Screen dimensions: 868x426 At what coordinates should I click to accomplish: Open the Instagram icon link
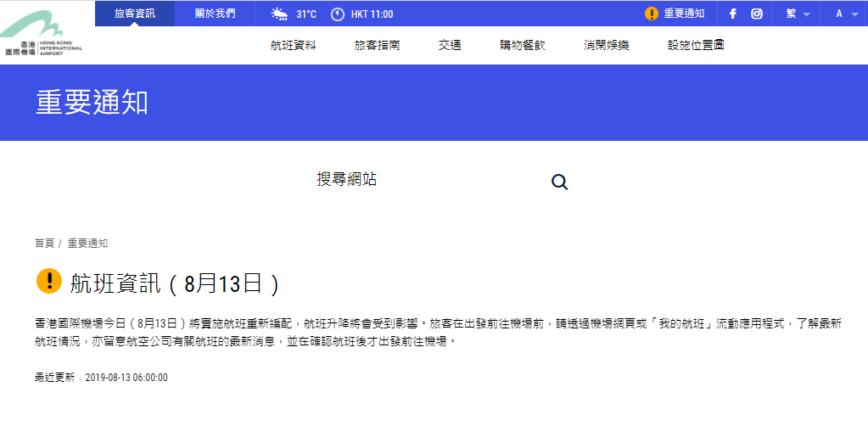[x=757, y=14]
